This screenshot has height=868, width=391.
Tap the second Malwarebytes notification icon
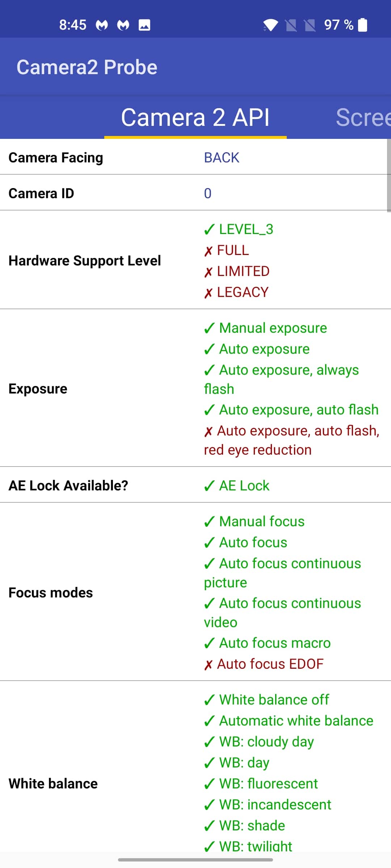click(x=123, y=25)
